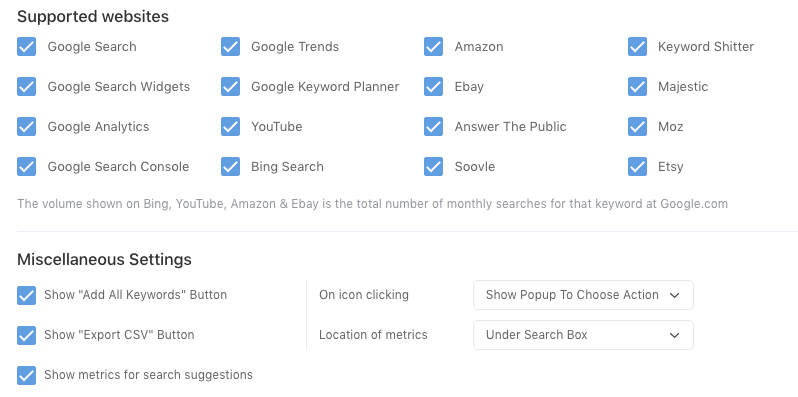Toggle Google Trends support checkbox
This screenshot has width=798, height=397.
[x=230, y=46]
